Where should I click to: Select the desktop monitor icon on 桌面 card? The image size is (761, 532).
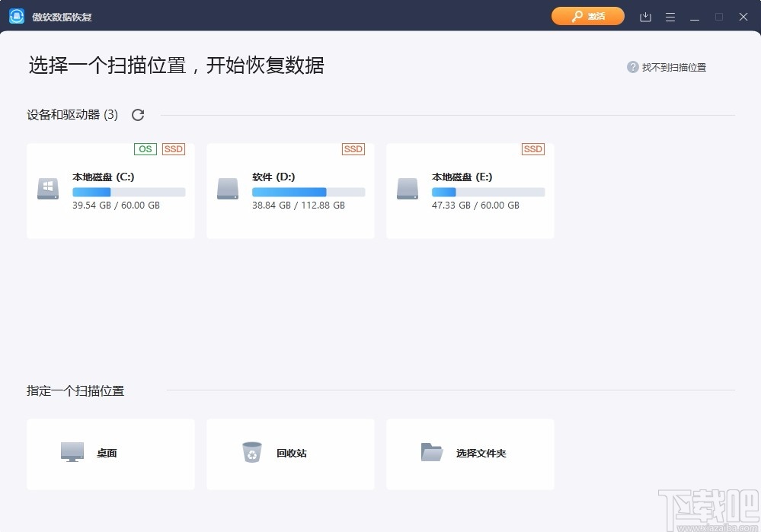click(x=72, y=451)
